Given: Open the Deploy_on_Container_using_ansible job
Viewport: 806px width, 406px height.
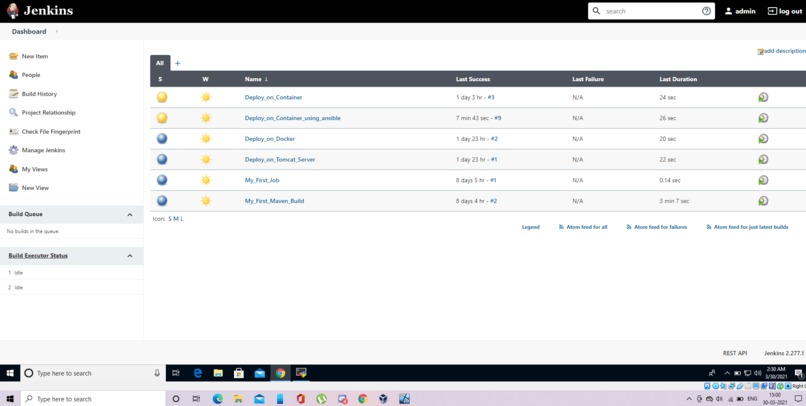Looking at the screenshot, I should (x=292, y=118).
